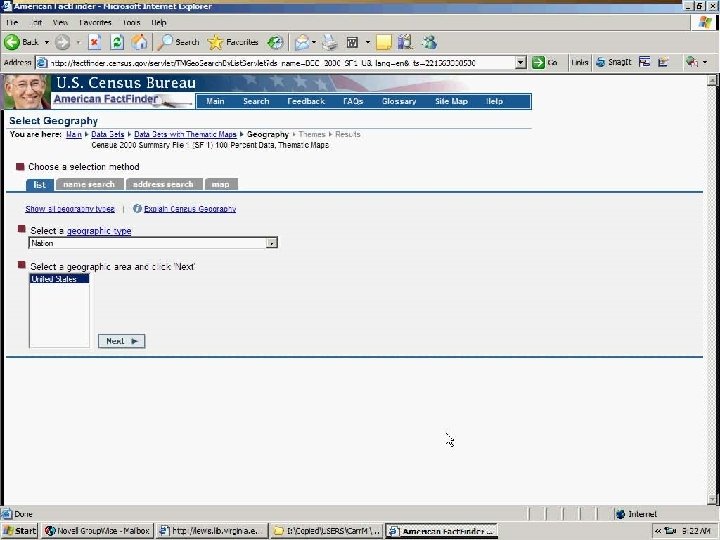Image resolution: width=720 pixels, height=540 pixels.
Task: Click the Mail envelope toolbar icon
Action: pos(302,42)
